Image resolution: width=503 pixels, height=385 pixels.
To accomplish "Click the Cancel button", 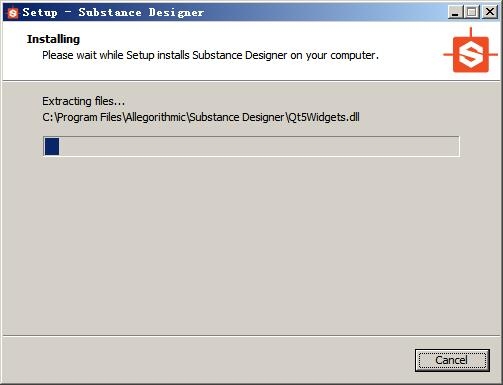I will [452, 360].
